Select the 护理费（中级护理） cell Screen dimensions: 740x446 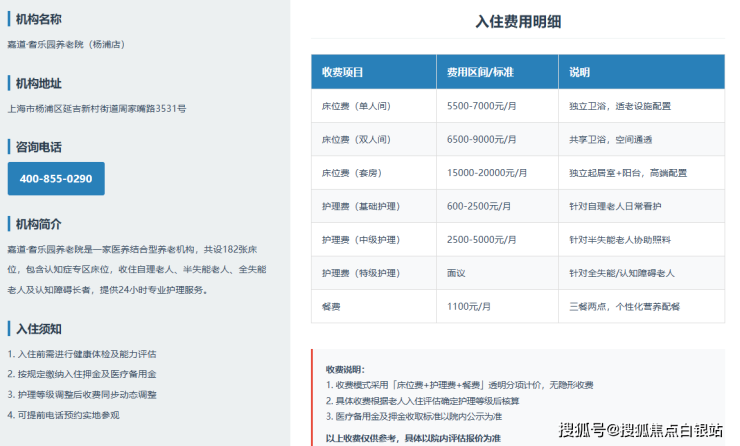374,240
